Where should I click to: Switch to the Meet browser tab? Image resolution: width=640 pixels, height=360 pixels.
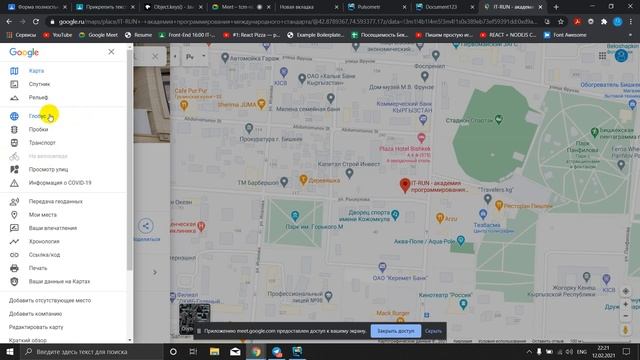240,7
